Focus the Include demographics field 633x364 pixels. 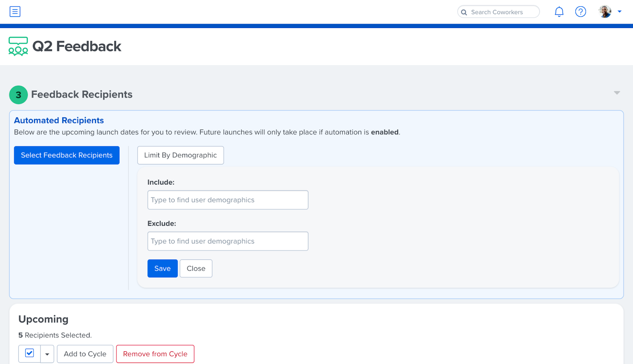pos(228,200)
